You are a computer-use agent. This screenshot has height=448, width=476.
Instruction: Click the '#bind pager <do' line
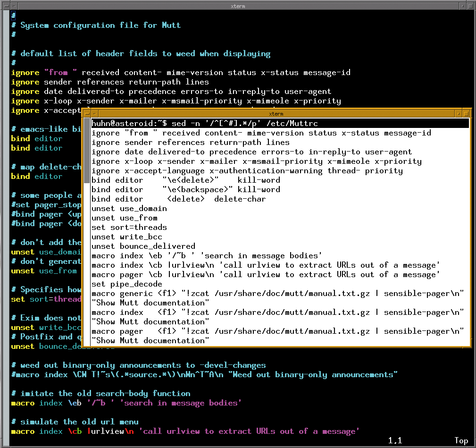pyautogui.click(x=46, y=224)
